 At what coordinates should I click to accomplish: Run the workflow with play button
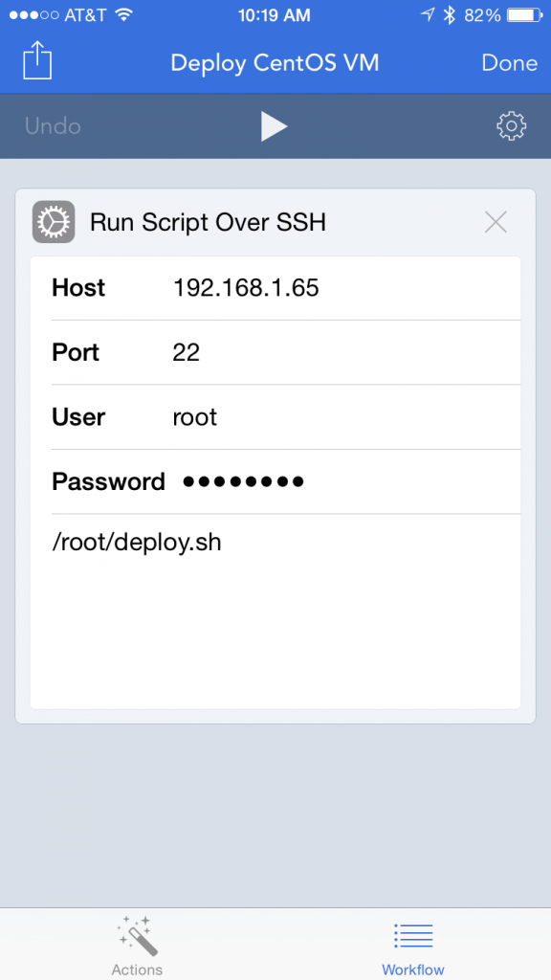click(x=274, y=127)
